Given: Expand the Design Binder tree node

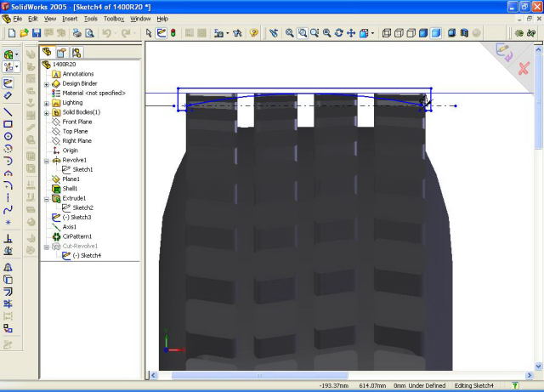Looking at the screenshot, I should point(47,84).
